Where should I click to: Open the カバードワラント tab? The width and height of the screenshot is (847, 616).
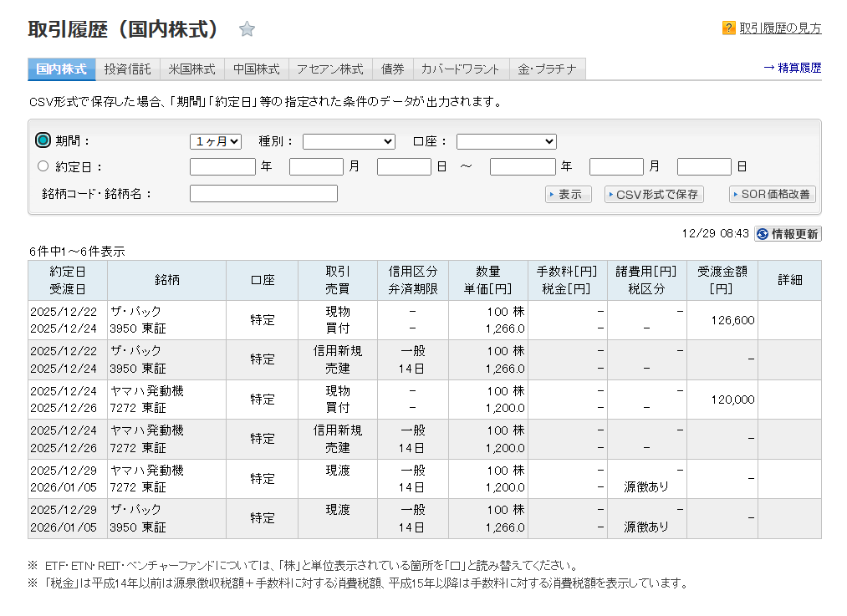(x=461, y=69)
